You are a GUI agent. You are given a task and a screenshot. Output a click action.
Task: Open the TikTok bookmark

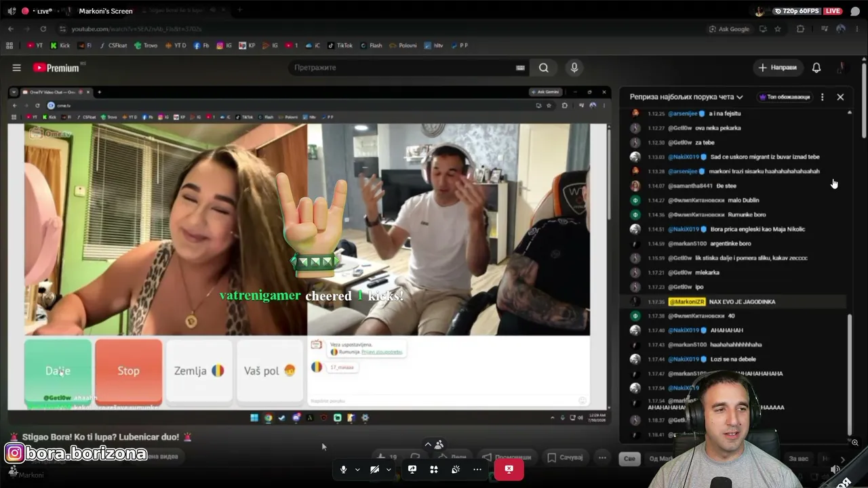click(x=340, y=45)
